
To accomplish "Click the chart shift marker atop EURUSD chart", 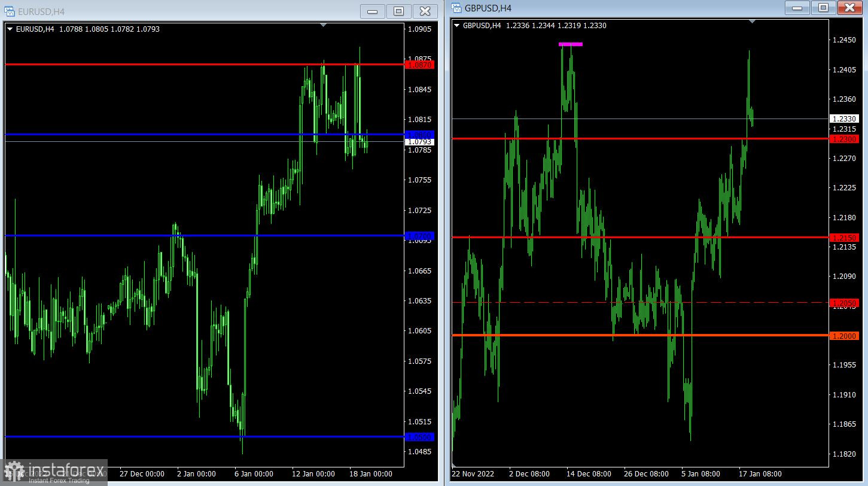I will click(324, 25).
